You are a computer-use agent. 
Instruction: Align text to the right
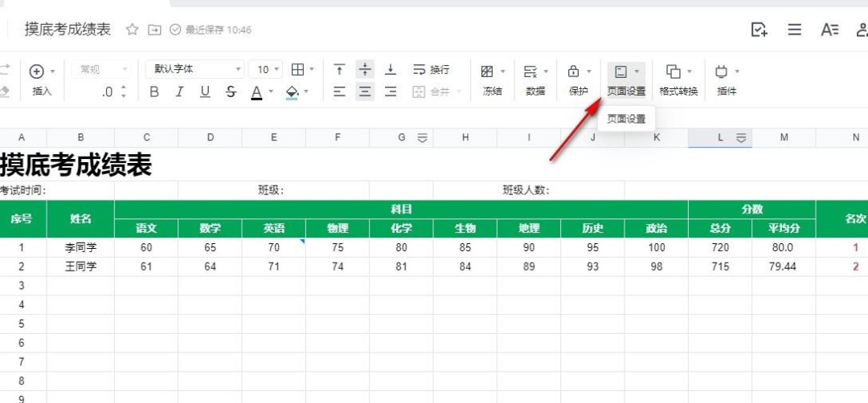391,92
